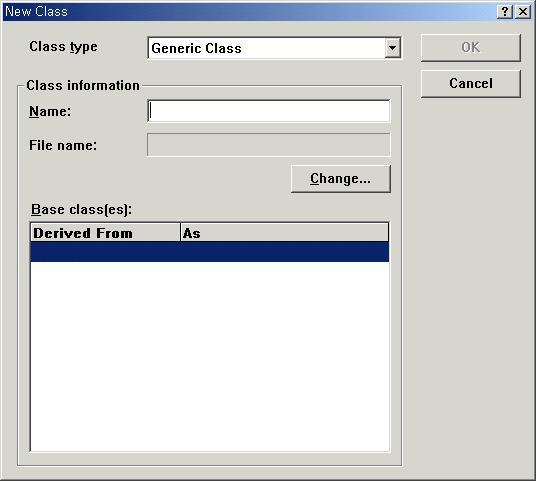Click the question mark help button
Screen dimensions: 536x481
(505, 12)
